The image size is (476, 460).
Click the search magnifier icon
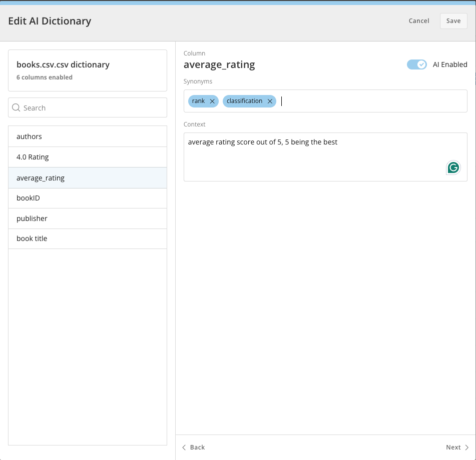pyautogui.click(x=16, y=107)
